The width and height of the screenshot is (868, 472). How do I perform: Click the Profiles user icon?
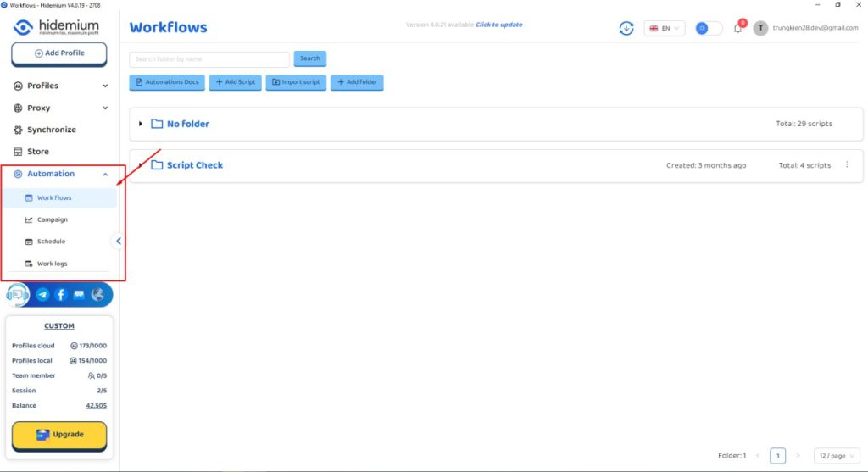tap(18, 86)
